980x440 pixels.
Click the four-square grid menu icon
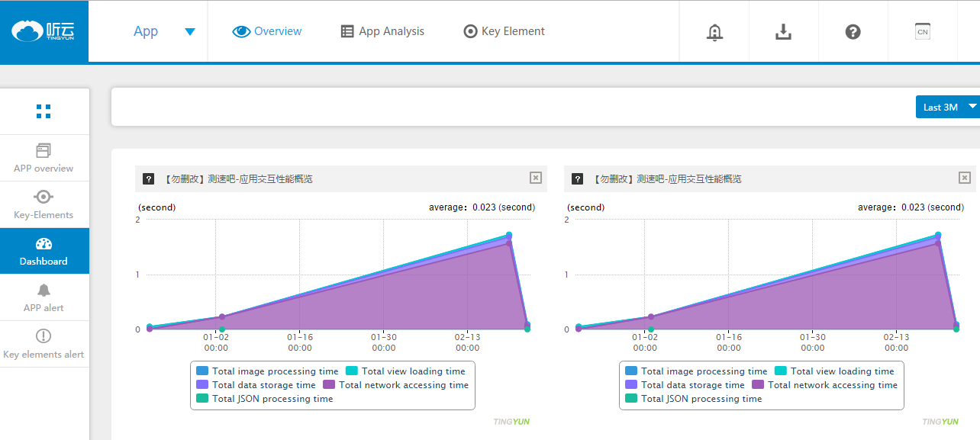(44, 111)
